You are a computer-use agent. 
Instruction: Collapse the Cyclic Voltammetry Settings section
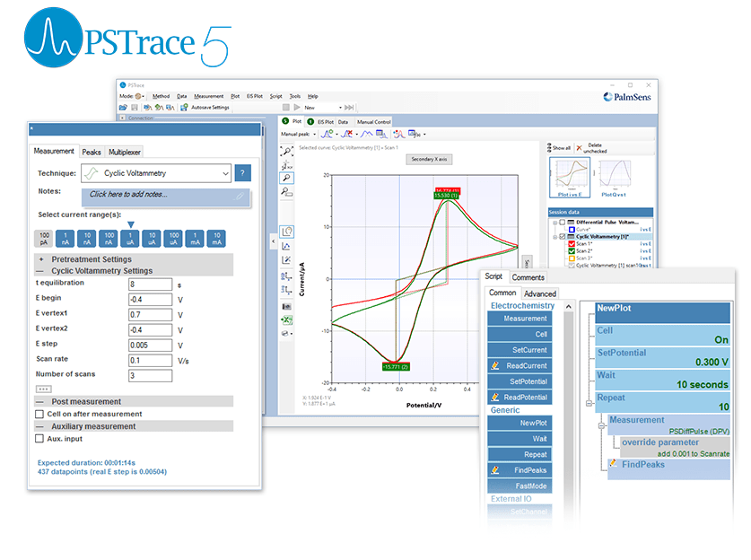[40, 271]
